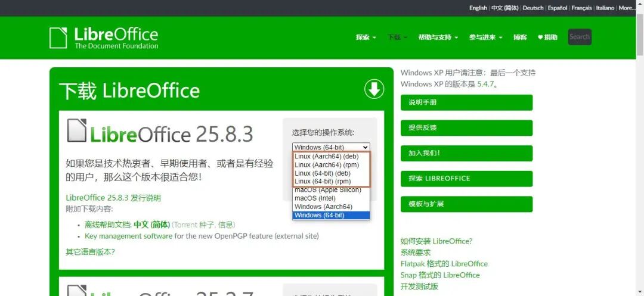
Task: Open the 说明手册 button
Action: 466,102
